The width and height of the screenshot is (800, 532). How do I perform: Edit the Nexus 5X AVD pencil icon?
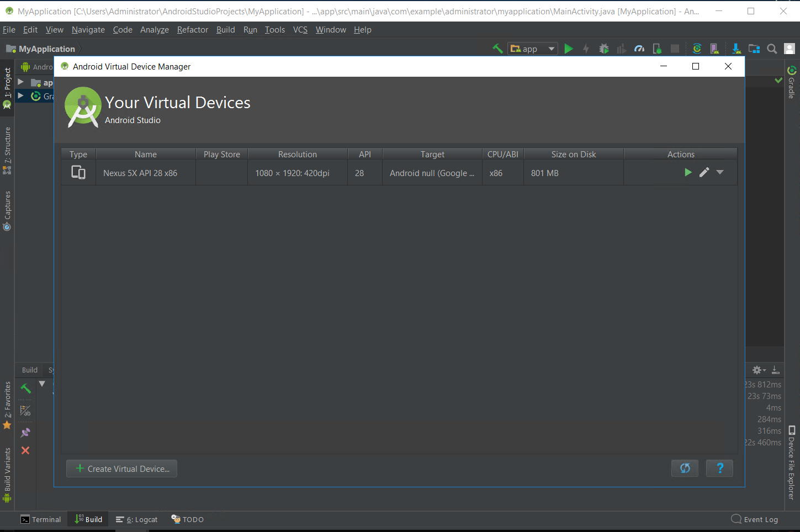[704, 172]
